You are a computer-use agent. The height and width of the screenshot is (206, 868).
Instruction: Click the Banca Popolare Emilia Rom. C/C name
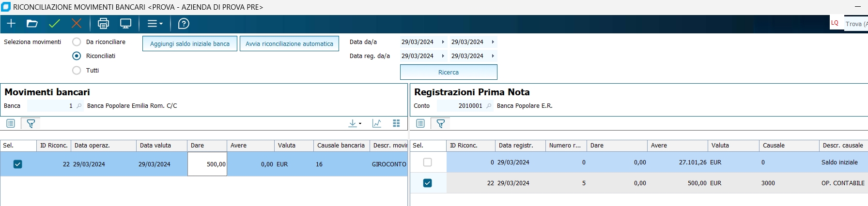[132, 106]
